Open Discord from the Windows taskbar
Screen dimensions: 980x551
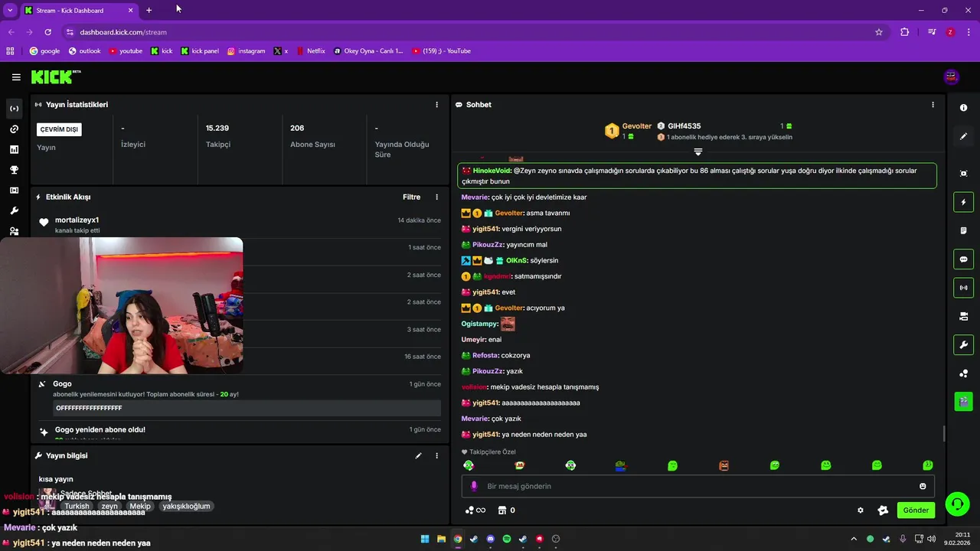pyautogui.click(x=491, y=539)
